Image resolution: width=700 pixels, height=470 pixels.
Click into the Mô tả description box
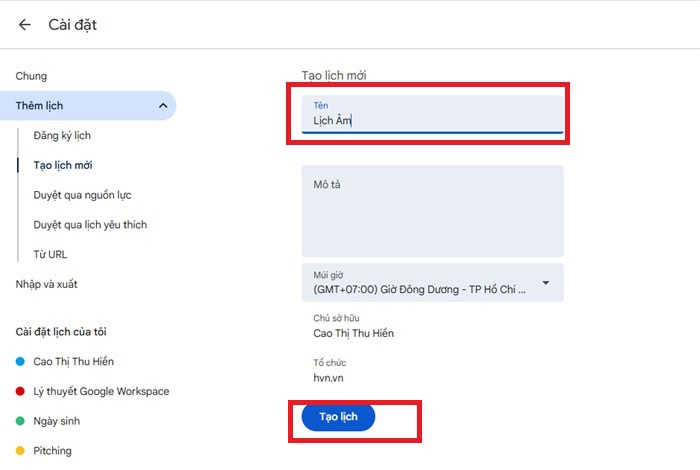tap(432, 211)
